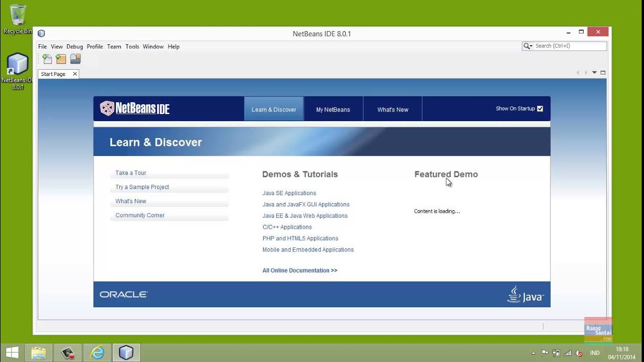This screenshot has width=644, height=362.
Task: Open the File menu
Action: tap(42, 46)
